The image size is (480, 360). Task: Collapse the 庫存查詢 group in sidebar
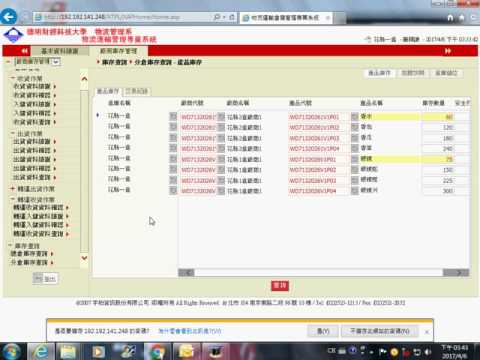click(10, 245)
